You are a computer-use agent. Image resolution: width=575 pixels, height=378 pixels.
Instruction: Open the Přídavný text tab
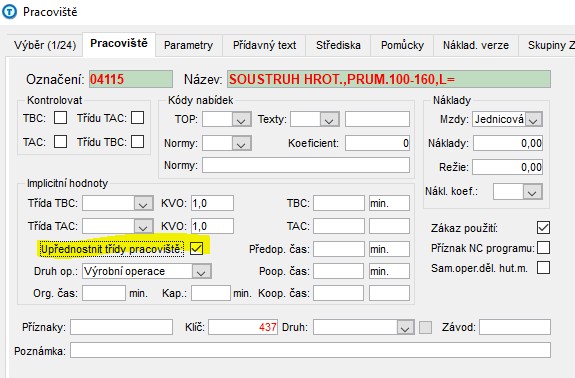(x=264, y=45)
